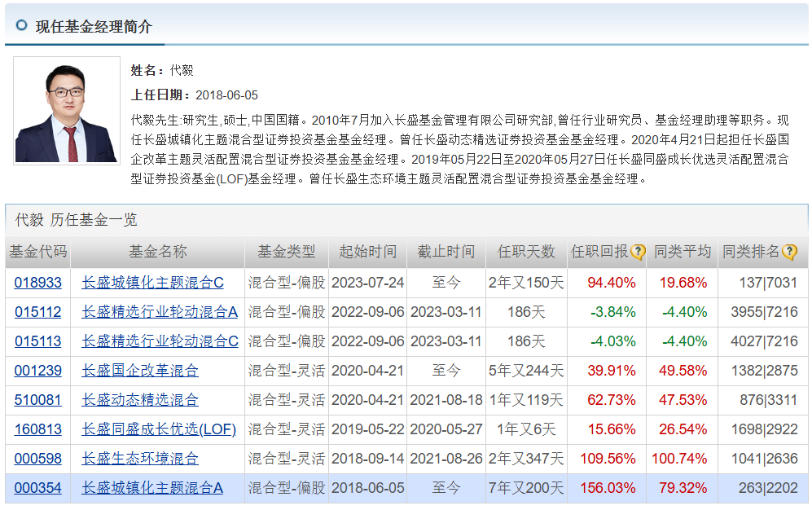Open 长盛精选行业轮动混合A fund page
The height and width of the screenshot is (510, 812).
coord(160,312)
